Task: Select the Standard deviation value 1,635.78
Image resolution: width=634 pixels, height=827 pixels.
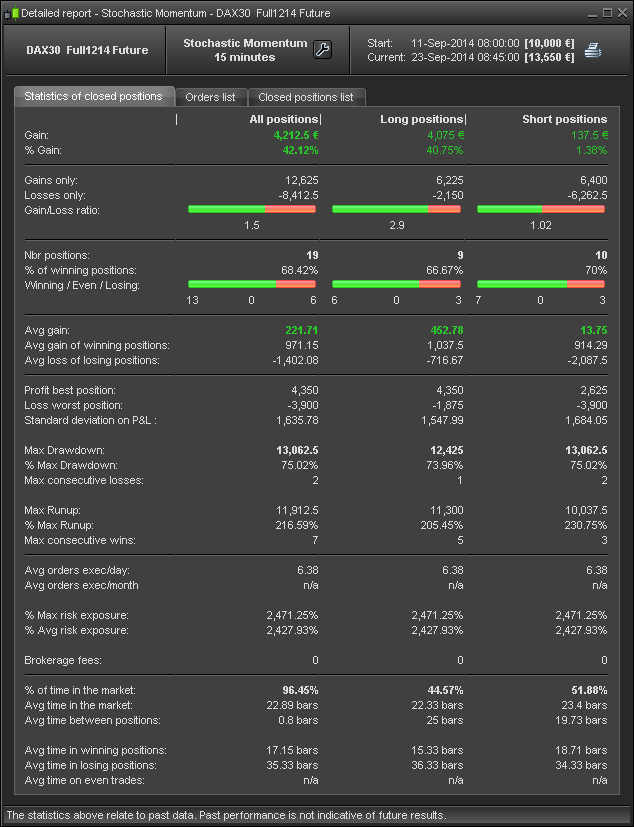Action: coord(297,420)
